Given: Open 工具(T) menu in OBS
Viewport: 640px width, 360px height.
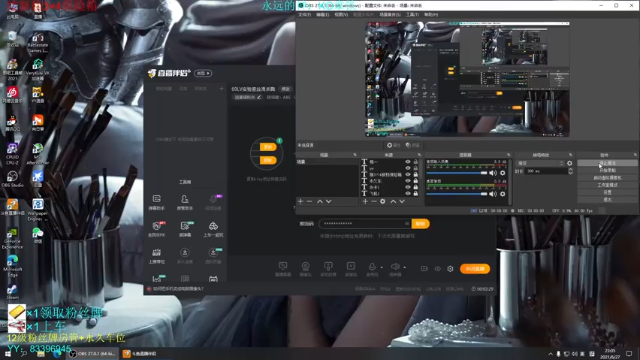Looking at the screenshot, I should click(x=412, y=15).
